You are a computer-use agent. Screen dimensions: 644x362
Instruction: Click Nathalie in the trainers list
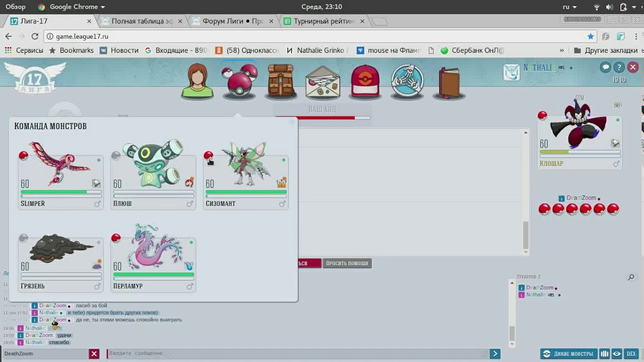click(x=535, y=295)
